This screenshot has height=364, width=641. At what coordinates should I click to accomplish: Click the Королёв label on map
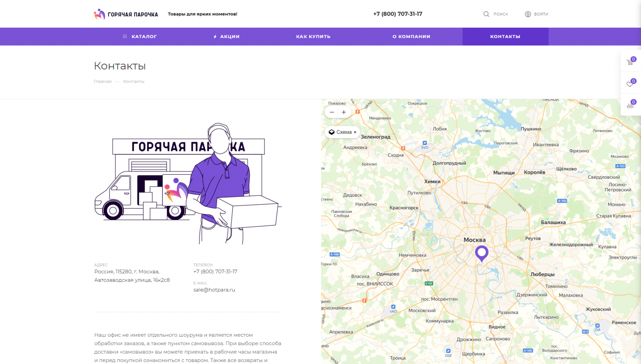click(534, 172)
